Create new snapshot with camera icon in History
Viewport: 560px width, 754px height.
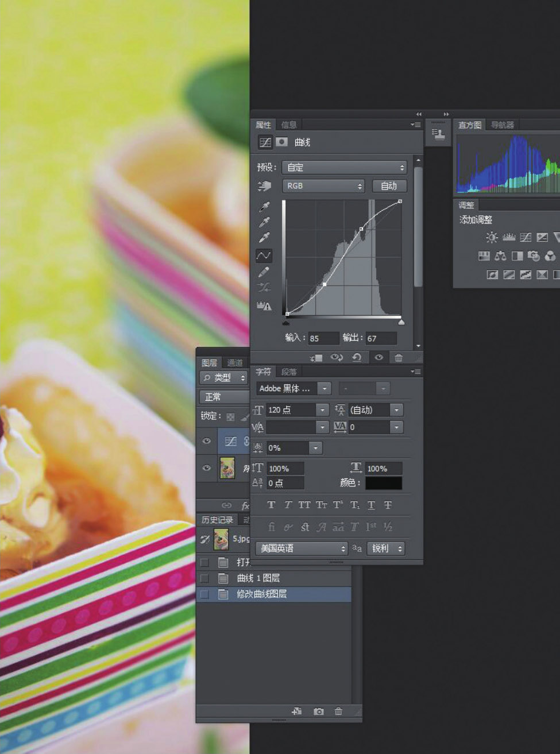click(x=318, y=712)
